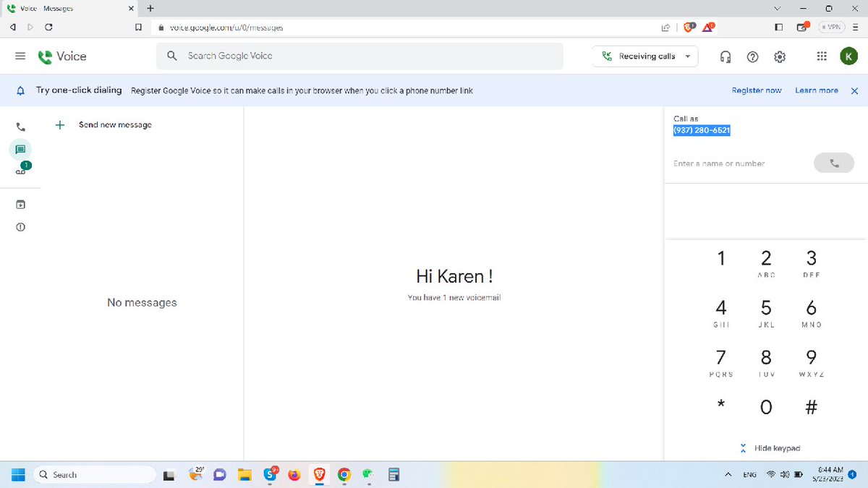Viewport: 868px width, 488px height.
Task: Show hidden system tray icons
Action: click(x=728, y=474)
